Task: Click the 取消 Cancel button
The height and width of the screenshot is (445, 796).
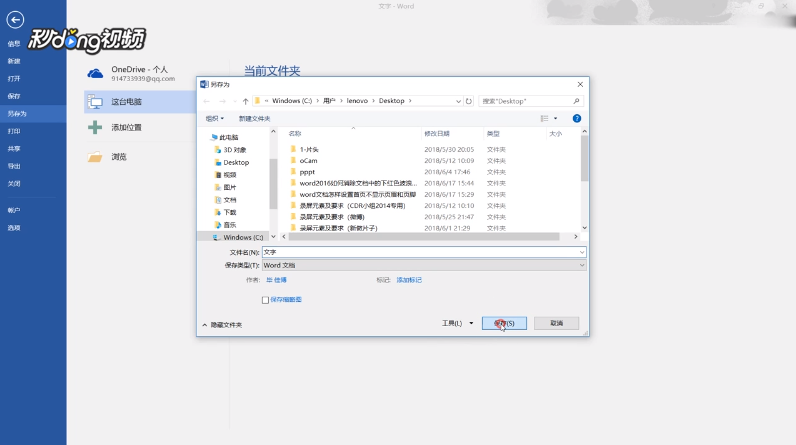Action: 556,323
